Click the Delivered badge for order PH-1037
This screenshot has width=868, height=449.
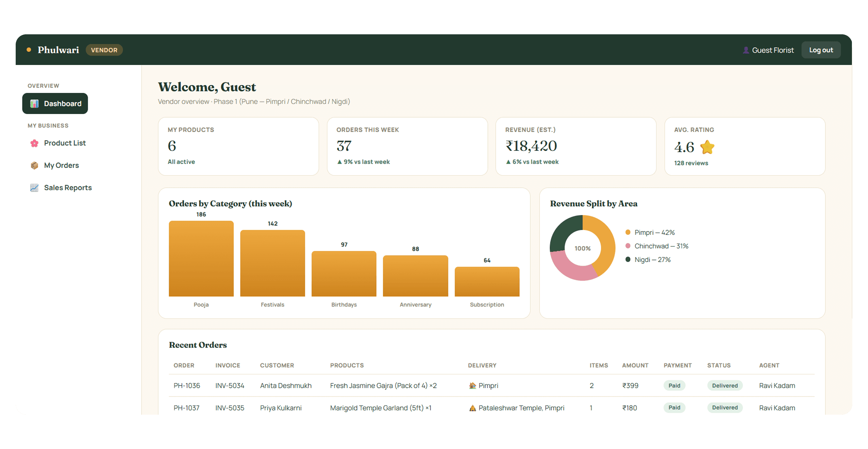725,407
